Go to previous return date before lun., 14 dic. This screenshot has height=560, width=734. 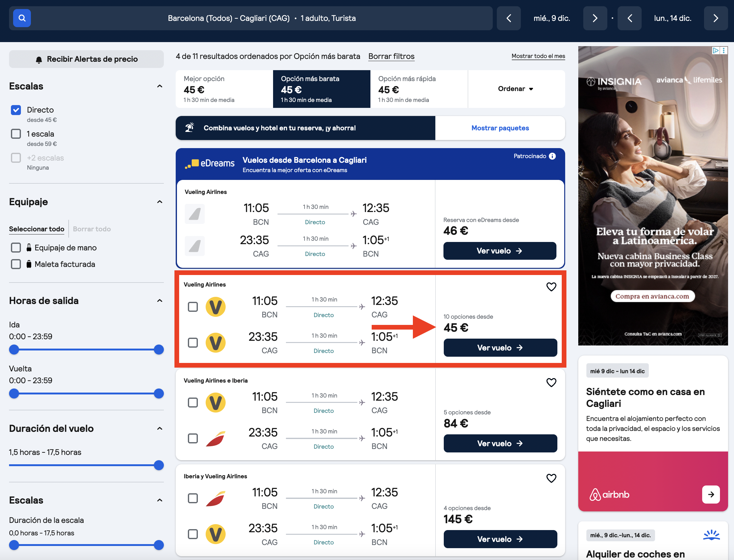(629, 18)
